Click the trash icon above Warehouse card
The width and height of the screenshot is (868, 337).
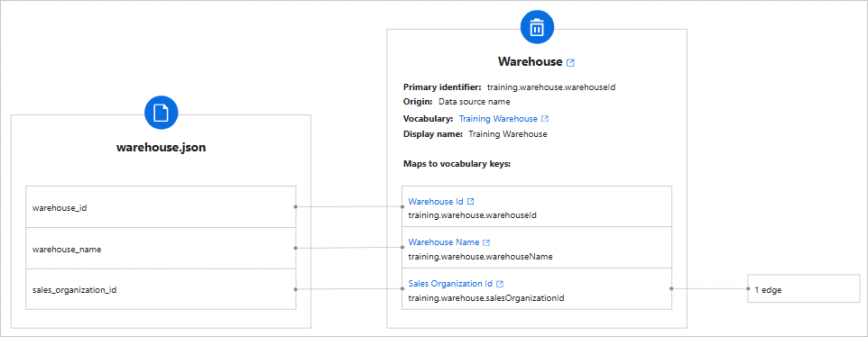[x=537, y=27]
